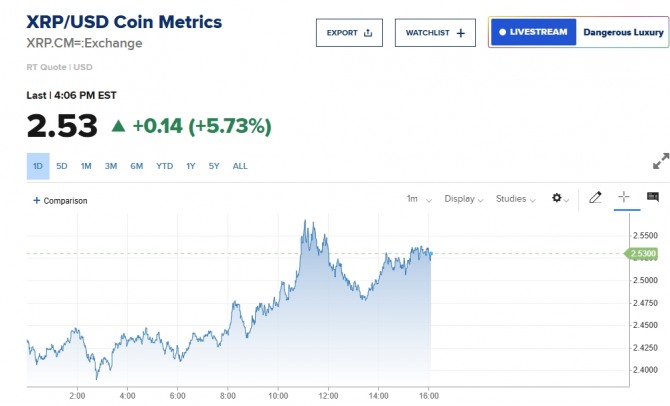Expand the Studies dropdown
The image size is (670, 406).
point(516,199)
